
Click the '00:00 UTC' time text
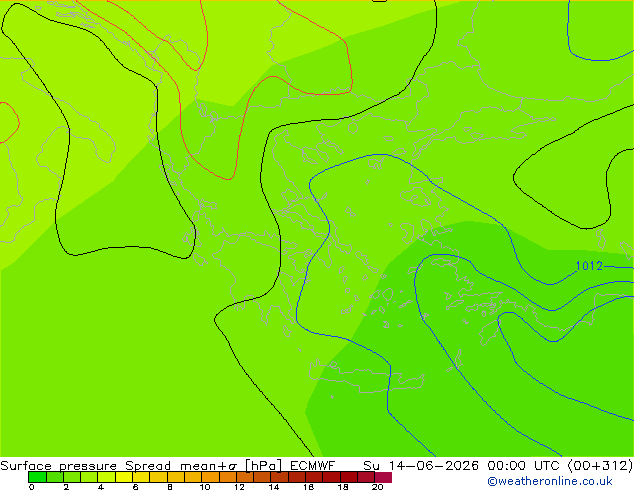click(524, 466)
